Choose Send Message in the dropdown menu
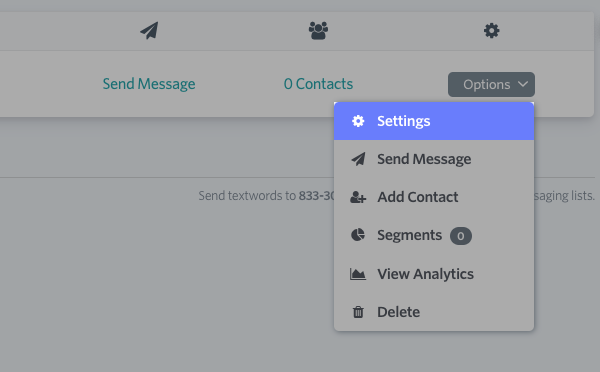 [x=434, y=159]
